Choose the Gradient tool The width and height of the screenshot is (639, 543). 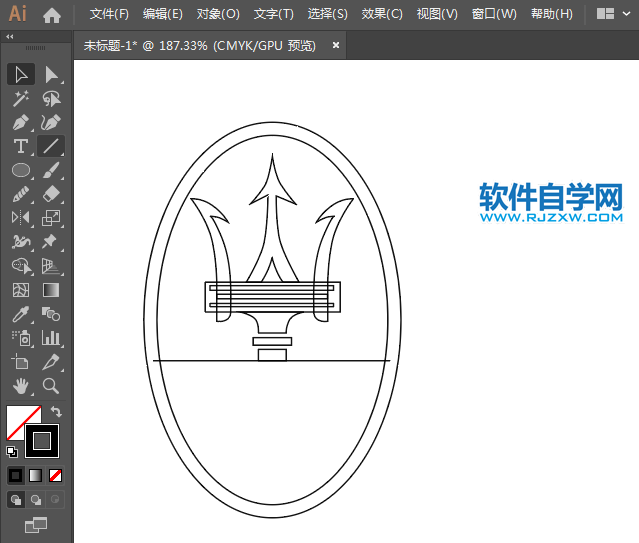(x=51, y=290)
